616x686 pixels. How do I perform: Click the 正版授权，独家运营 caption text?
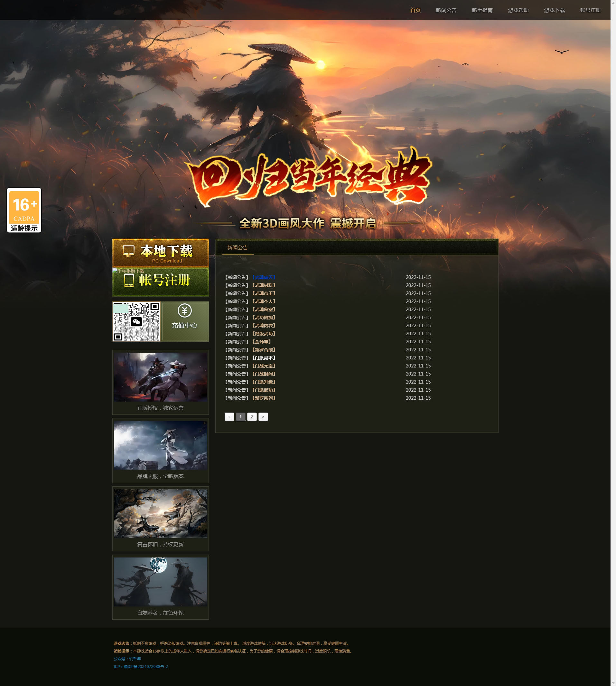[x=160, y=408]
